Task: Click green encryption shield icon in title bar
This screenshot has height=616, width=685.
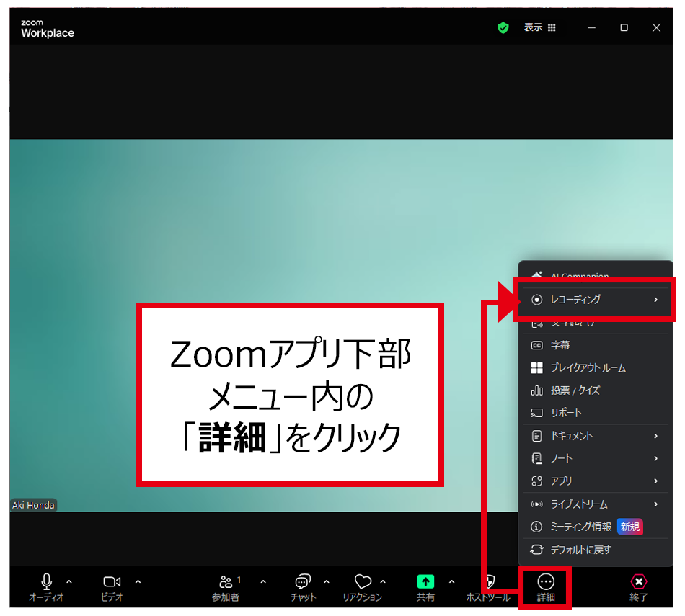Action: (503, 27)
